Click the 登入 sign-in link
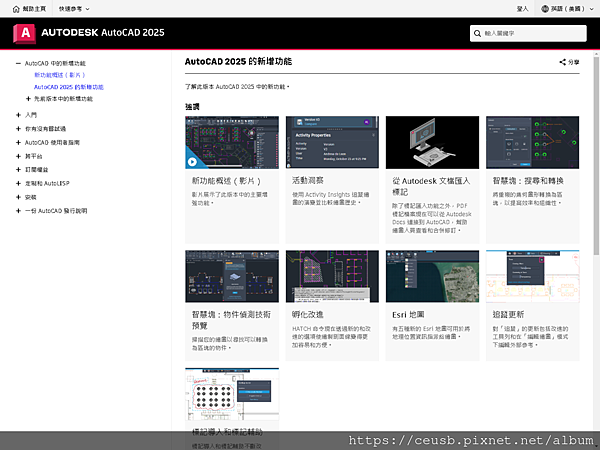This screenshot has width=600, height=450. tap(522, 9)
